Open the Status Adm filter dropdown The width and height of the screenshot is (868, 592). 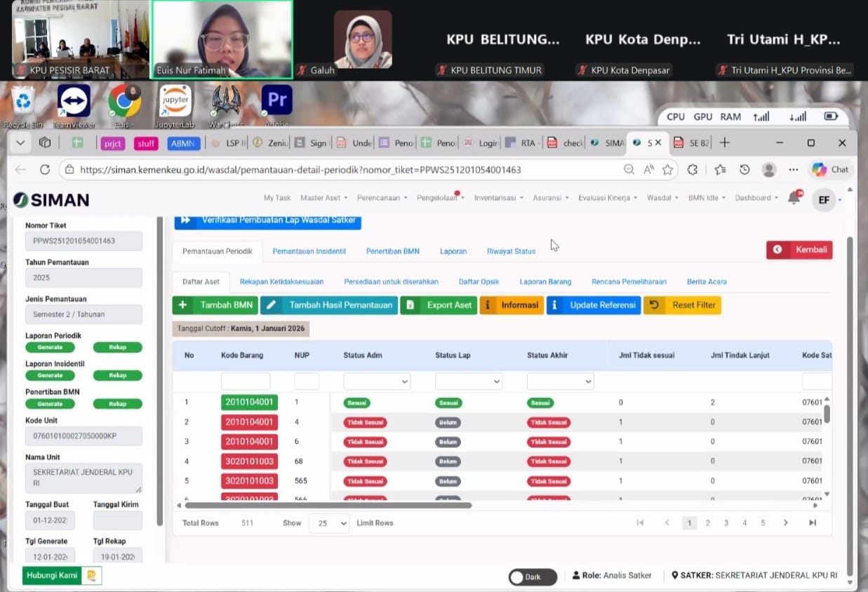pyautogui.click(x=376, y=381)
